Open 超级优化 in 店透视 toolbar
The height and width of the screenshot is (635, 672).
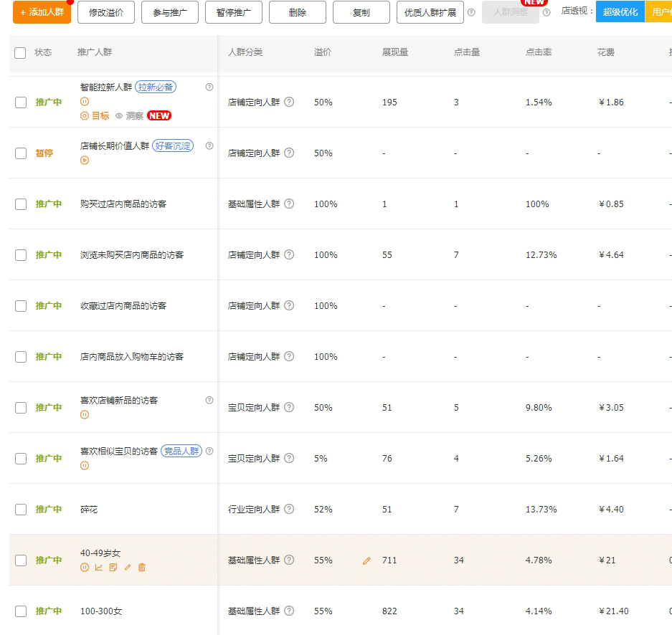[x=620, y=12]
